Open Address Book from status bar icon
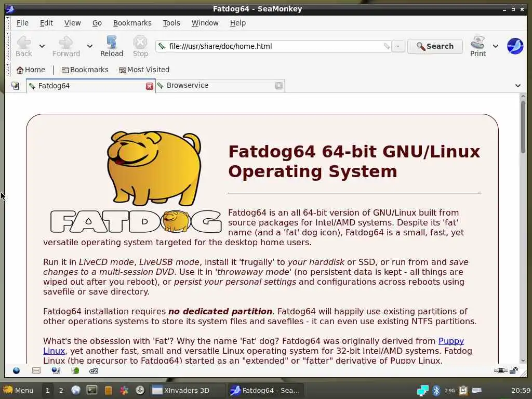The height and width of the screenshot is (399, 532). [x=75, y=370]
